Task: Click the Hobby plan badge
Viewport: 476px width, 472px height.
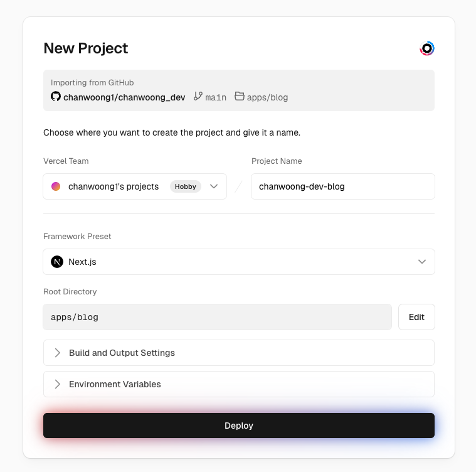Action: tap(186, 186)
